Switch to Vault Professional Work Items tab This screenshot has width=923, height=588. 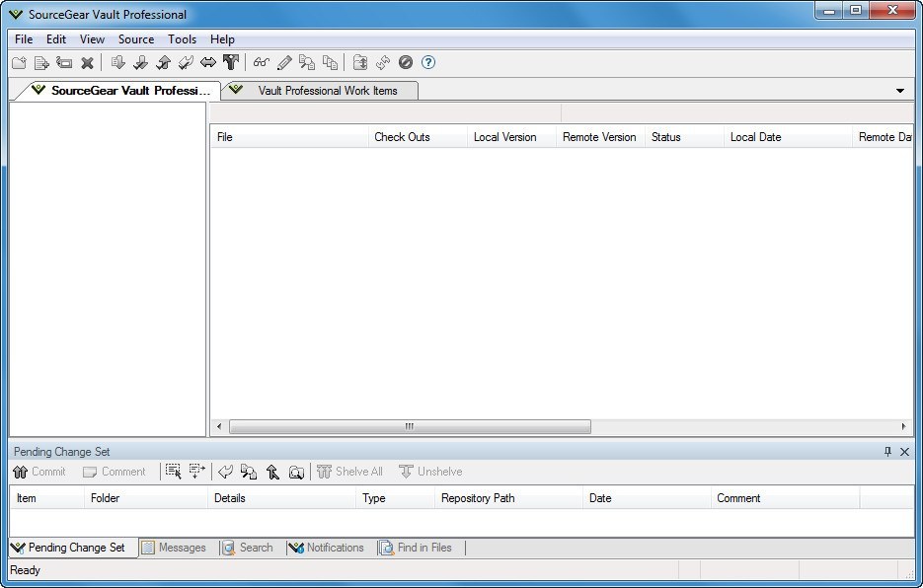(322, 91)
